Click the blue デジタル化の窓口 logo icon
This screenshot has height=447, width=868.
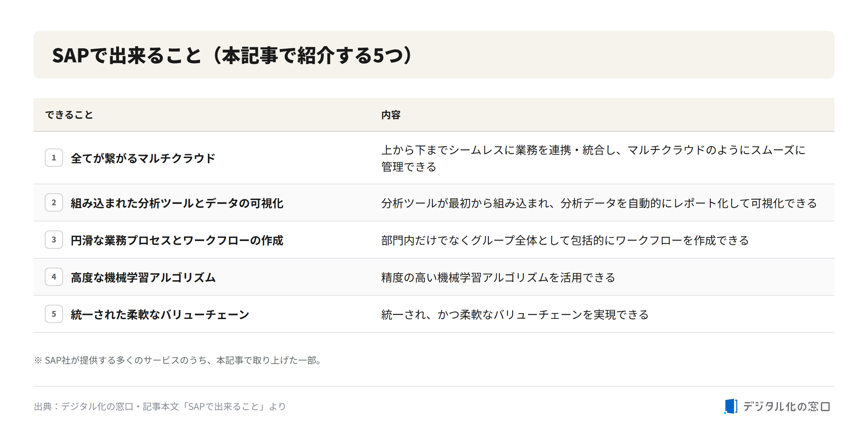[731, 406]
